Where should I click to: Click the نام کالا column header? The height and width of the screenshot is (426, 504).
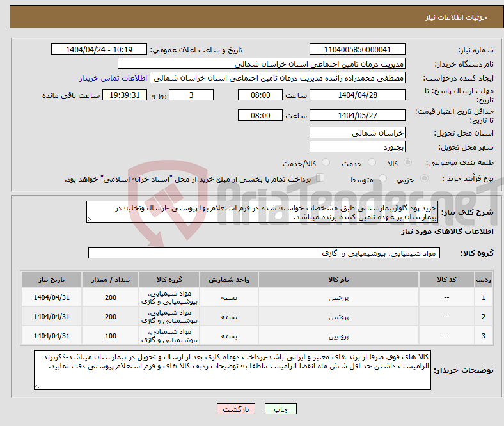coord(338,280)
